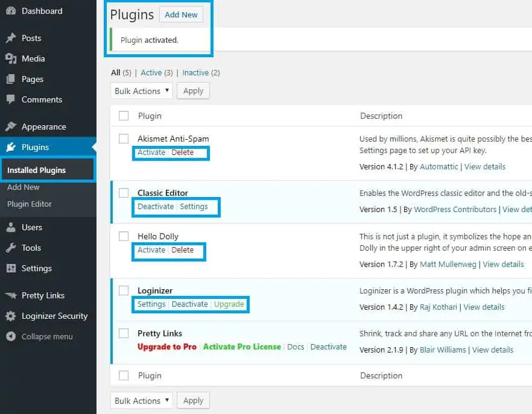Open the top Bulk Actions dropdown
532x414 pixels.
point(142,91)
